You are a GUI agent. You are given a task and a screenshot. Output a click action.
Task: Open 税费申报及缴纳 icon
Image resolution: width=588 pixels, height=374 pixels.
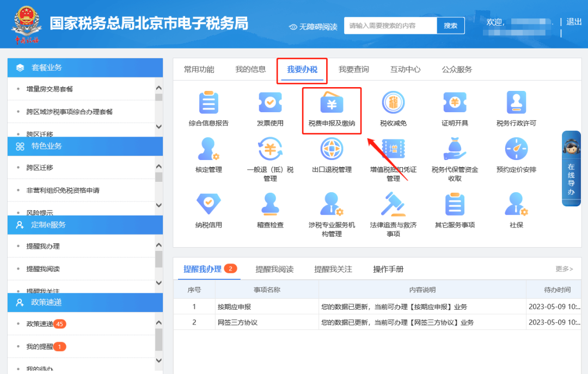[332, 102]
